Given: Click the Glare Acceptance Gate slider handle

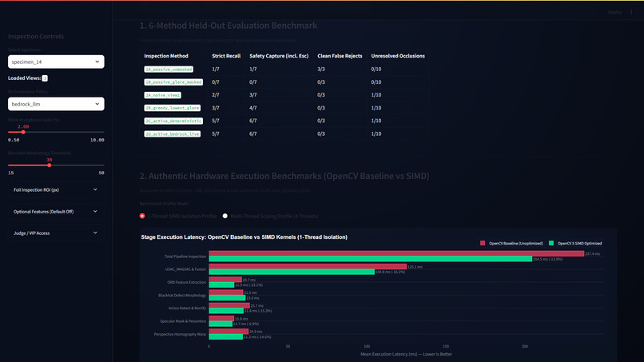Looking at the screenshot, I should (23, 132).
